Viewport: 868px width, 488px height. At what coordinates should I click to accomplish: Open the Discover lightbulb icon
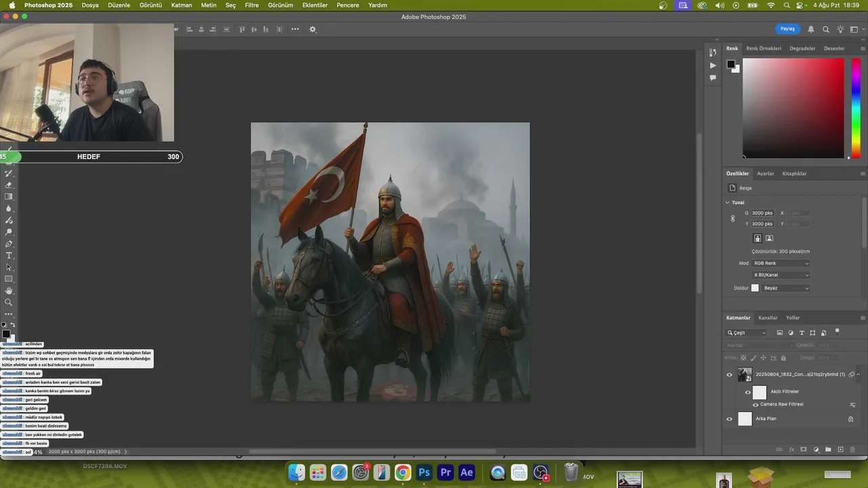click(x=840, y=29)
